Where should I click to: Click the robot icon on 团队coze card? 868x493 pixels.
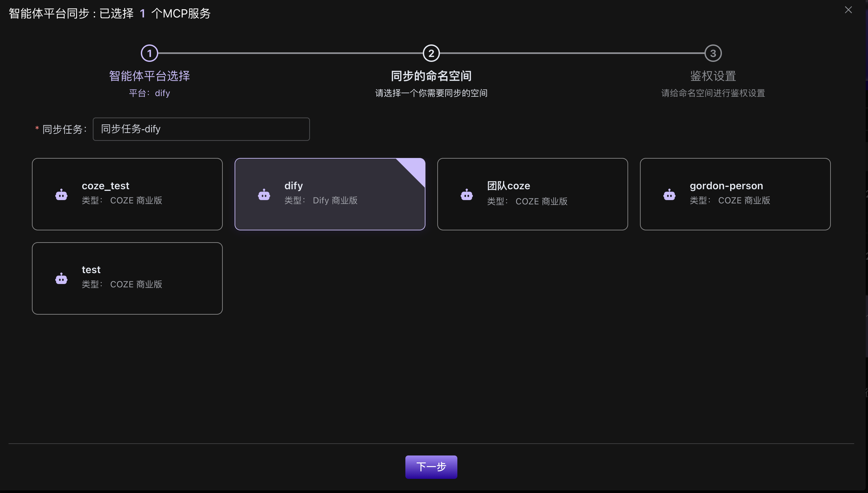coord(467,195)
